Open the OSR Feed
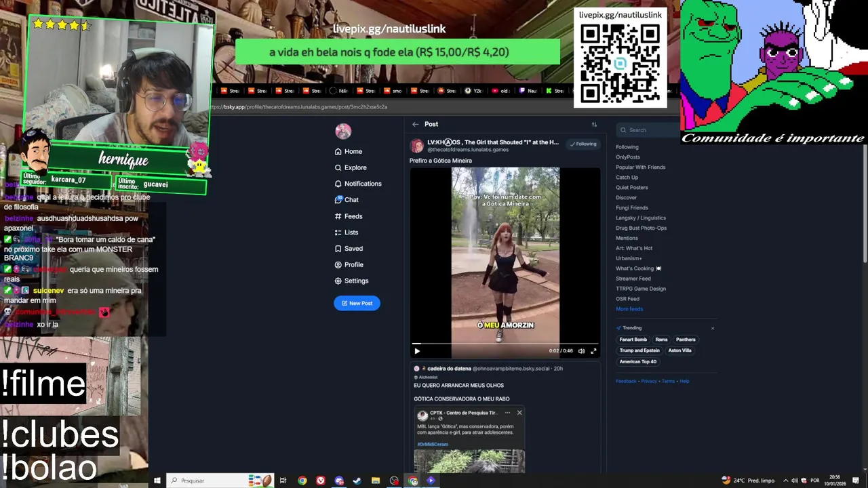Screen dimensions: 868x488 point(628,299)
